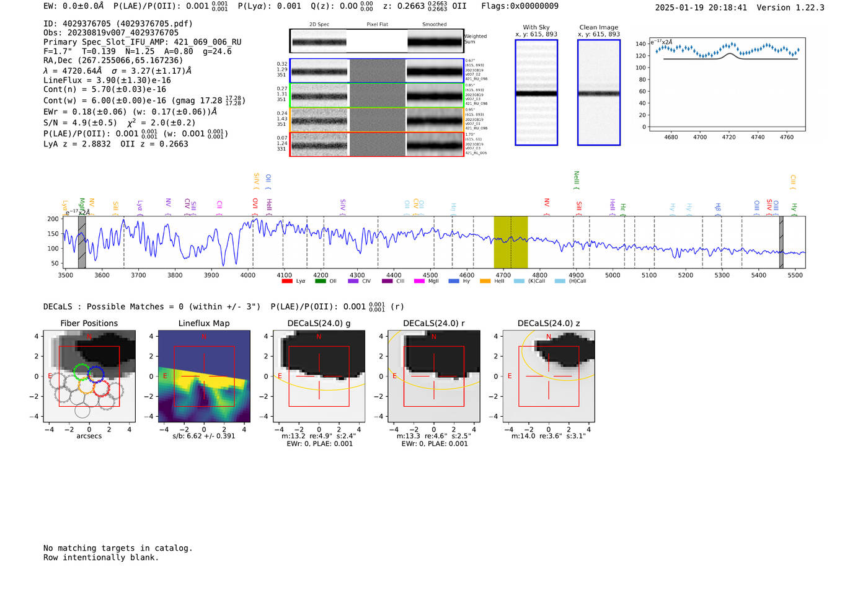Click the 2025-01-19 20:18:41 timestamp

tap(701, 8)
